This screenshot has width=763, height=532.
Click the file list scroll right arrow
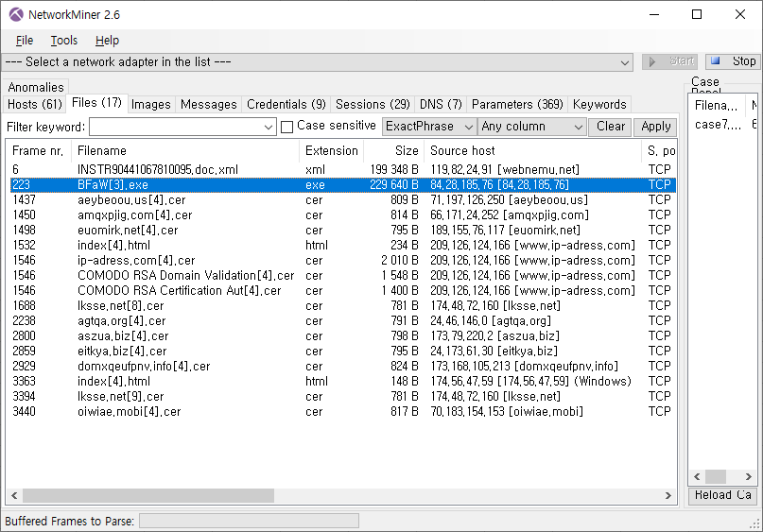[668, 495]
